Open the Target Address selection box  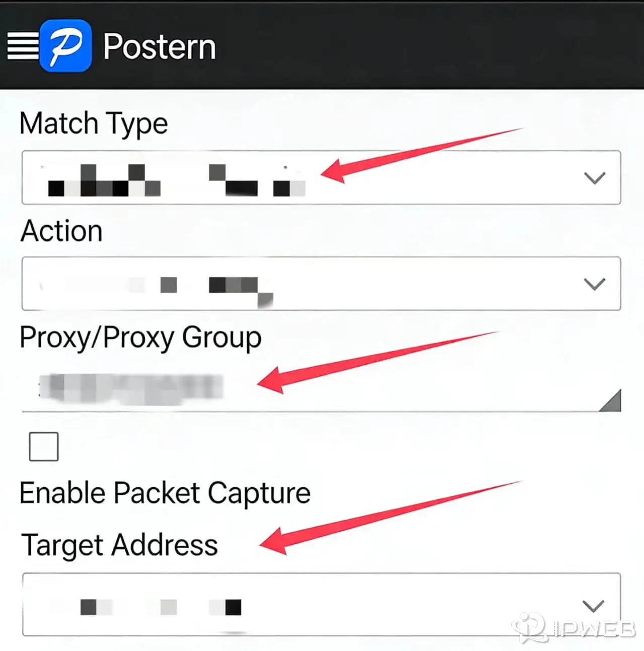(x=321, y=605)
